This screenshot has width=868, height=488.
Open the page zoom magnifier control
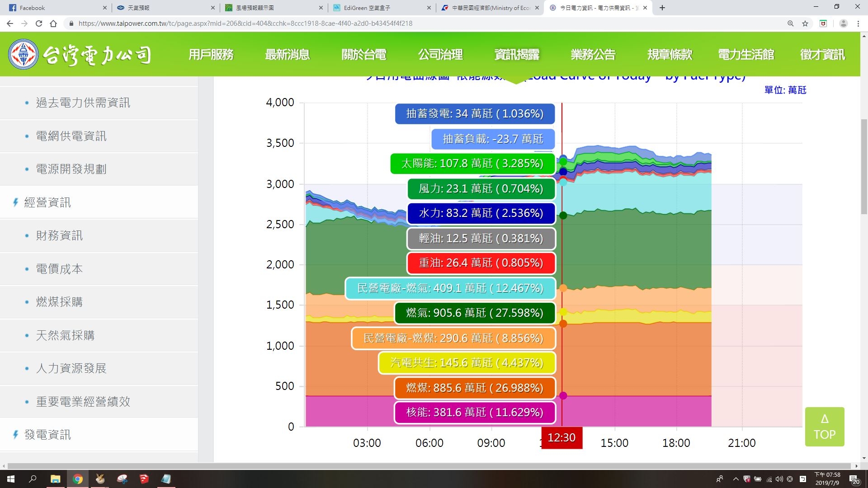pyautogui.click(x=791, y=23)
